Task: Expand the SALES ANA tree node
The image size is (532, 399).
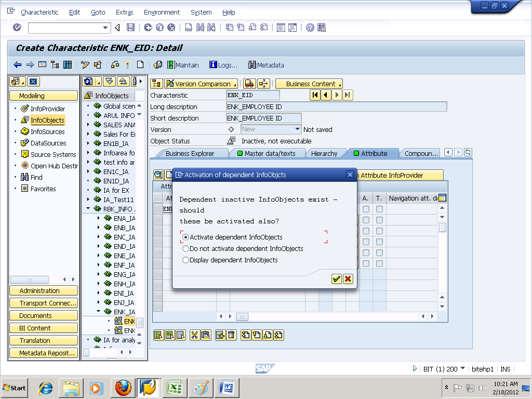Action: (88, 125)
